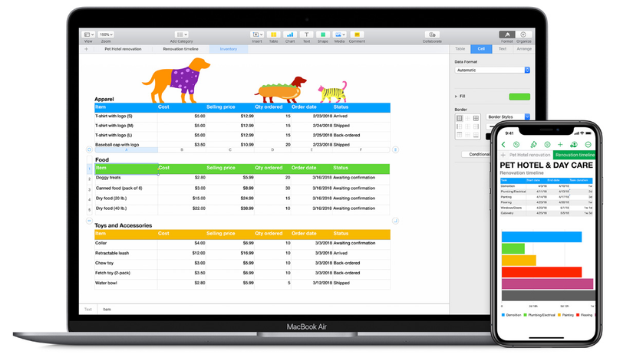Select the left-border icon in Border grid
The image size is (633, 364).
pos(460,126)
